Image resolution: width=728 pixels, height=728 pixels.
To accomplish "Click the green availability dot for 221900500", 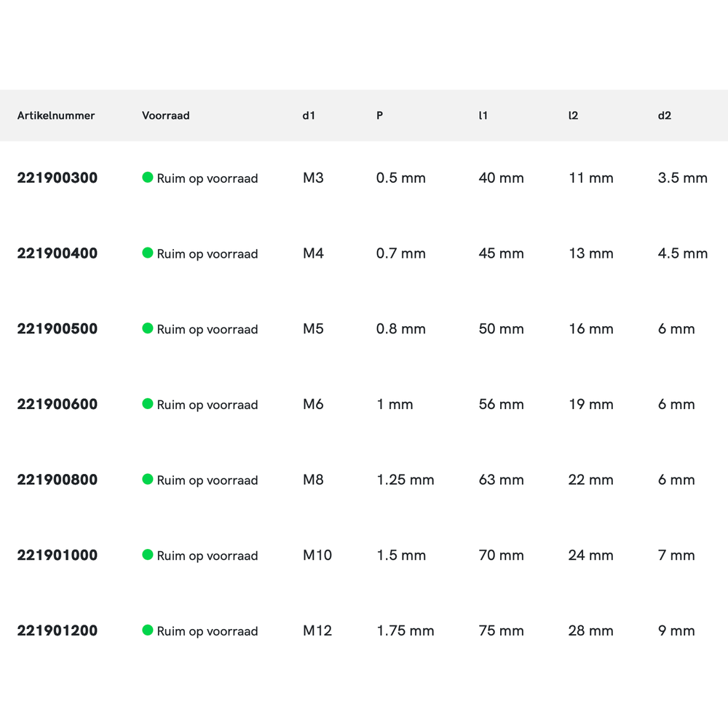I will point(147,328).
